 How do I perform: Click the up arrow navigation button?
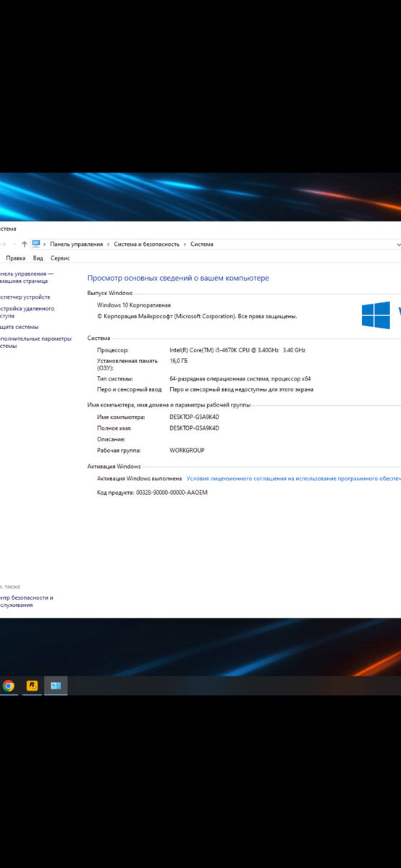click(x=25, y=244)
